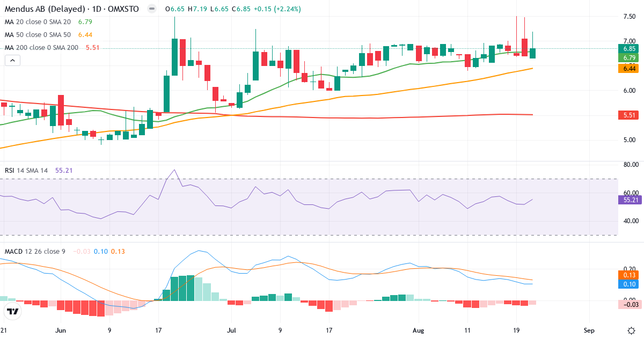Click the Sep date on time axis
The image size is (644, 338).
tap(589, 330)
